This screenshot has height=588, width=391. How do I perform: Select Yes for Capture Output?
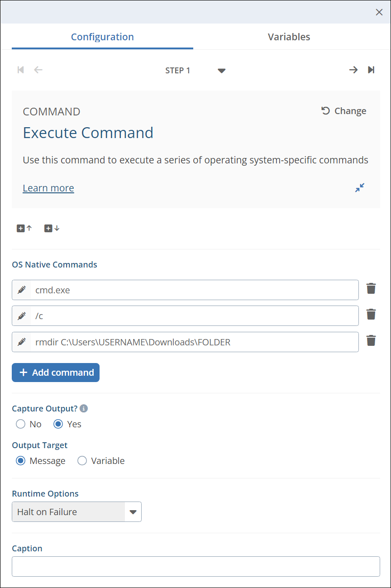58,424
